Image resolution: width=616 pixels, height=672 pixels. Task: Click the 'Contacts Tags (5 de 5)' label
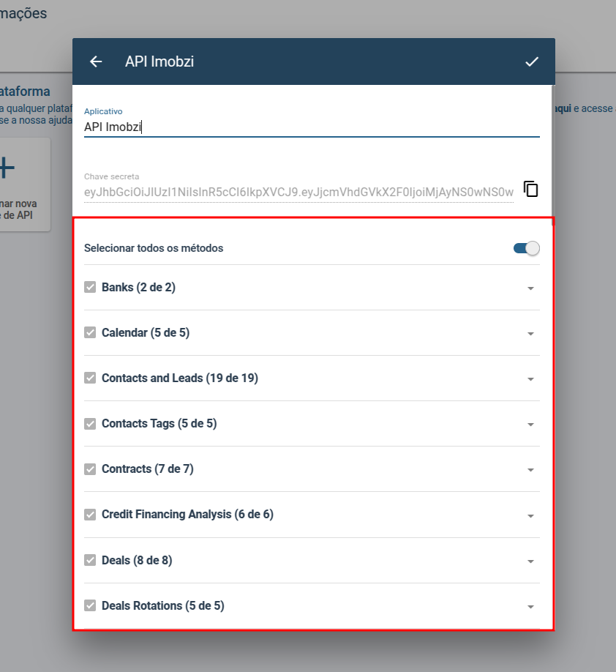[159, 424]
